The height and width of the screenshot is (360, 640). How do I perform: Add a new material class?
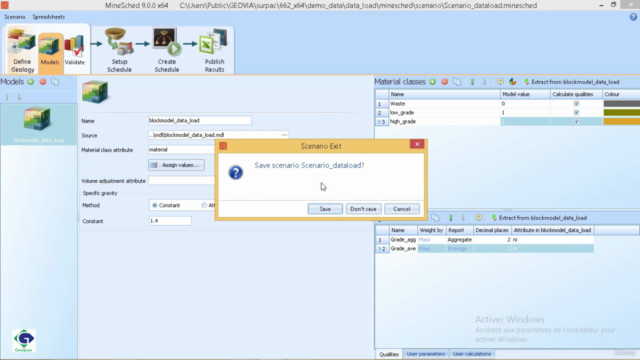click(x=433, y=82)
